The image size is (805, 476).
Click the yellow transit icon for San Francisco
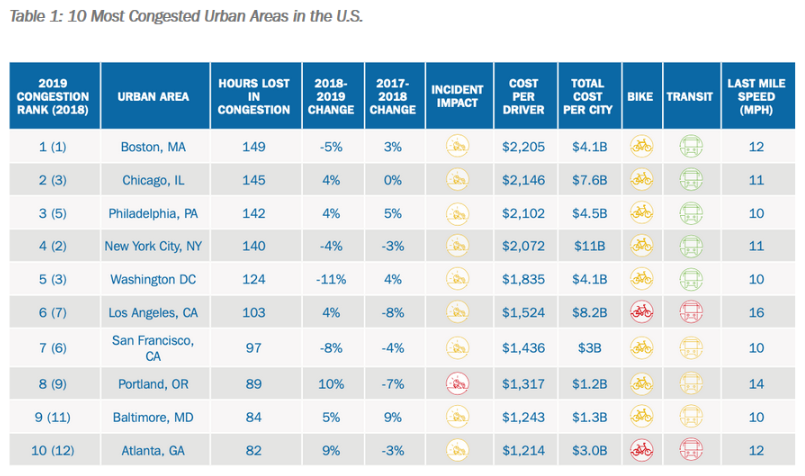coord(688,346)
